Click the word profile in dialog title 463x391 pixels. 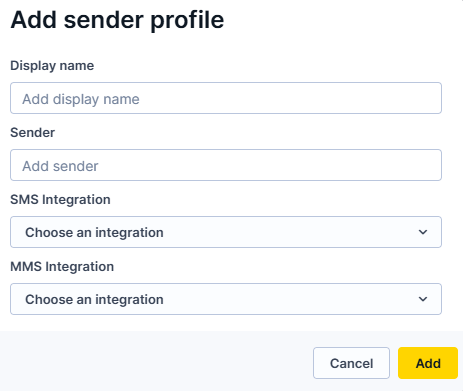point(187,22)
